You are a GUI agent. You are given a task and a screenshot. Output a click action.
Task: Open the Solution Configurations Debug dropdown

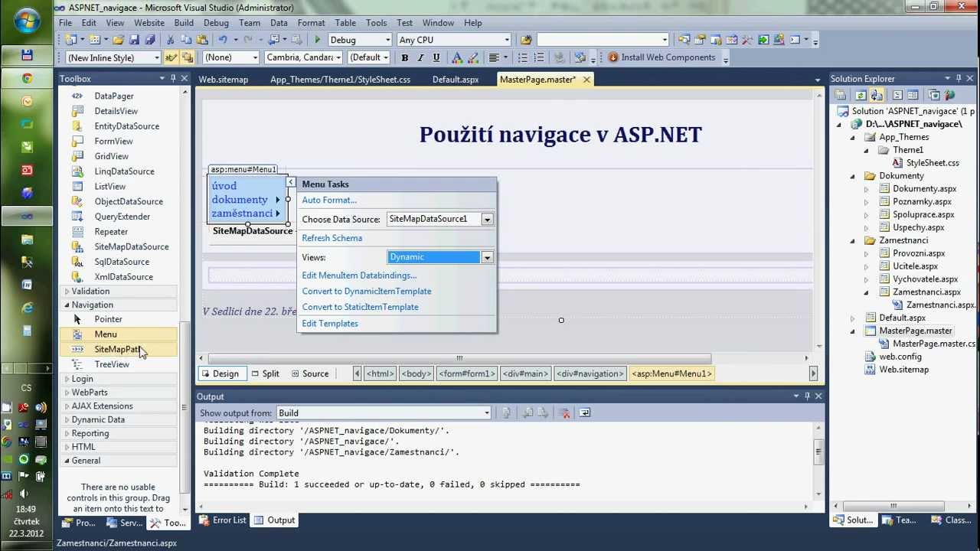[x=388, y=40]
